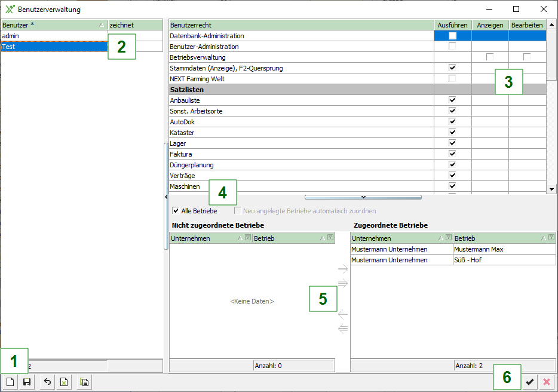The height and width of the screenshot is (392, 558).
Task: Collapse the user list with left splitter arrow
Action: click(165, 197)
